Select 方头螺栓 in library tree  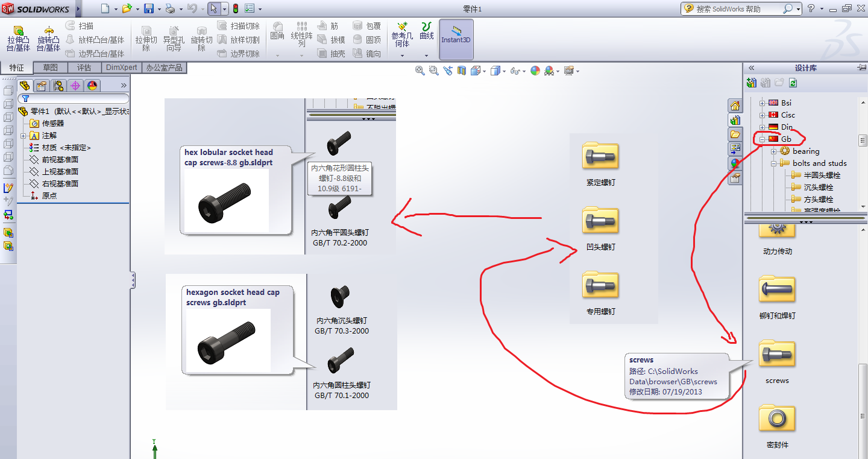tap(819, 200)
